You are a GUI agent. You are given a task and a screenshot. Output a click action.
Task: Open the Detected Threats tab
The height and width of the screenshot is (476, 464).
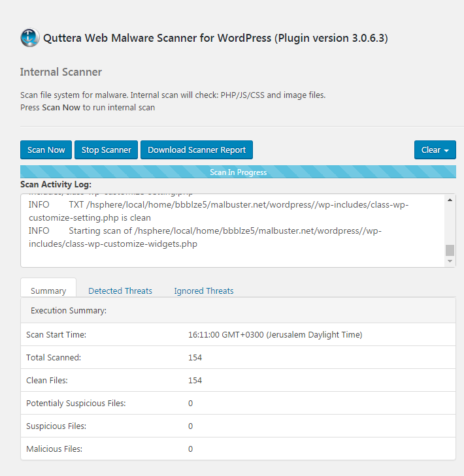[120, 291]
